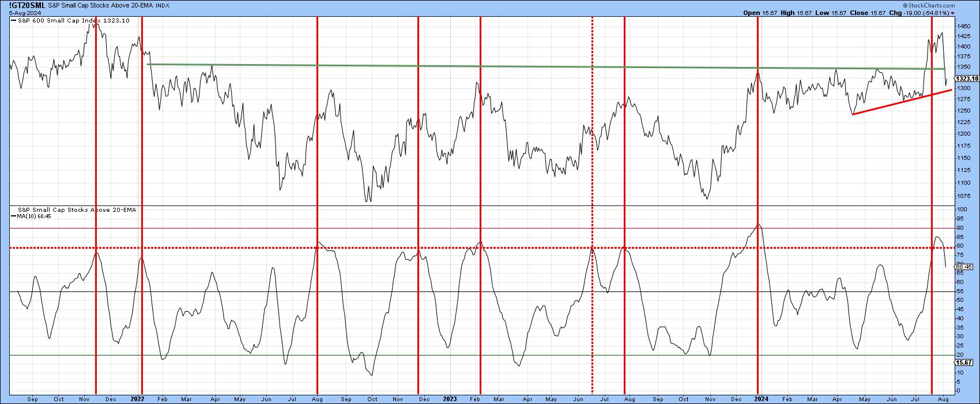Click the 50 label on the breadth axis

click(960, 300)
